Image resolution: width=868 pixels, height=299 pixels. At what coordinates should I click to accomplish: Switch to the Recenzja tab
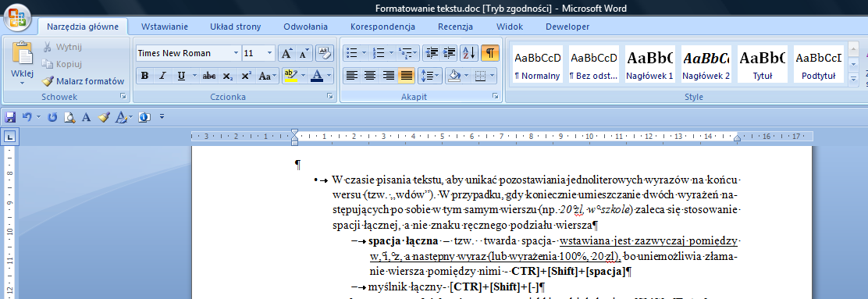[455, 27]
